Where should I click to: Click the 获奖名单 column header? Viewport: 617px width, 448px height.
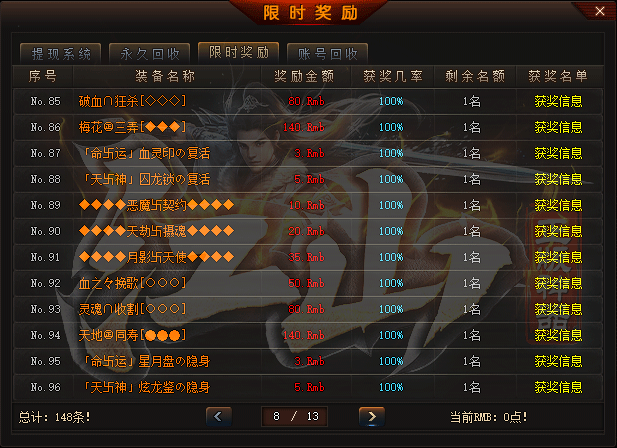pyautogui.click(x=558, y=76)
